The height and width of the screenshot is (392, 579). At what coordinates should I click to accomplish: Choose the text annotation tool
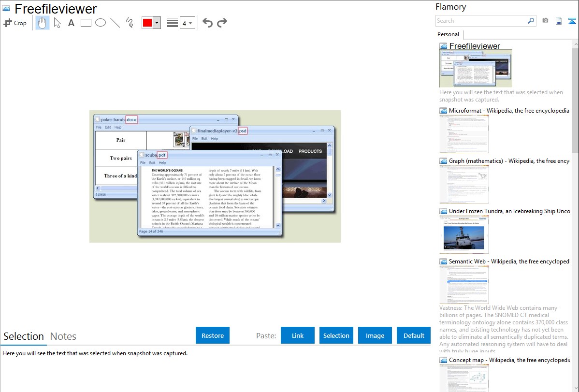[x=71, y=23]
